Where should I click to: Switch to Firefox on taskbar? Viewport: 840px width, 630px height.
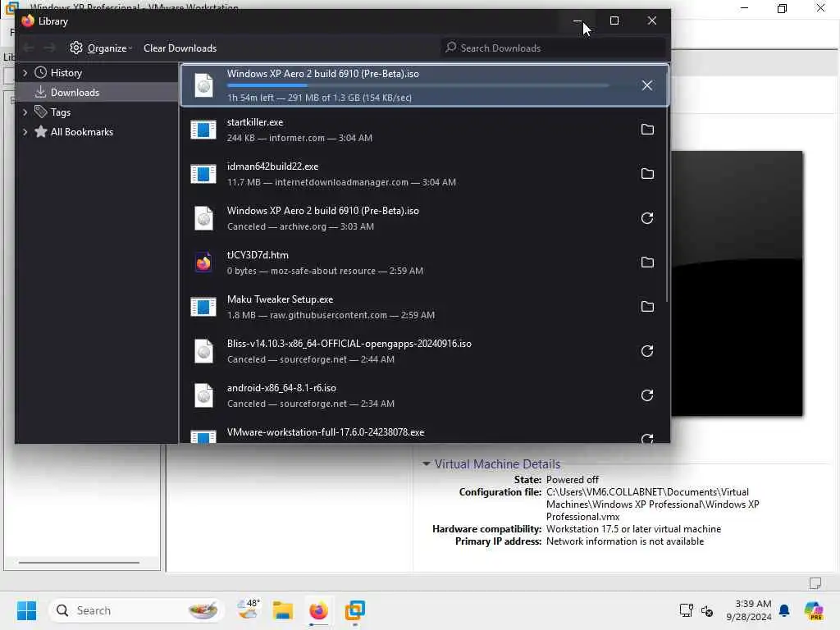coord(318,610)
